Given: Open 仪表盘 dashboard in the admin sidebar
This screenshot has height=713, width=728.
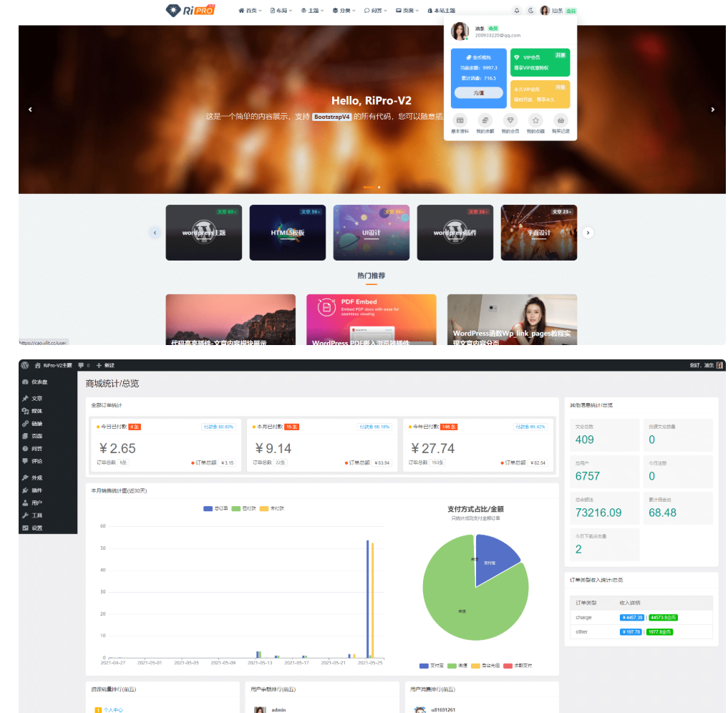Looking at the screenshot, I should pos(36,382).
